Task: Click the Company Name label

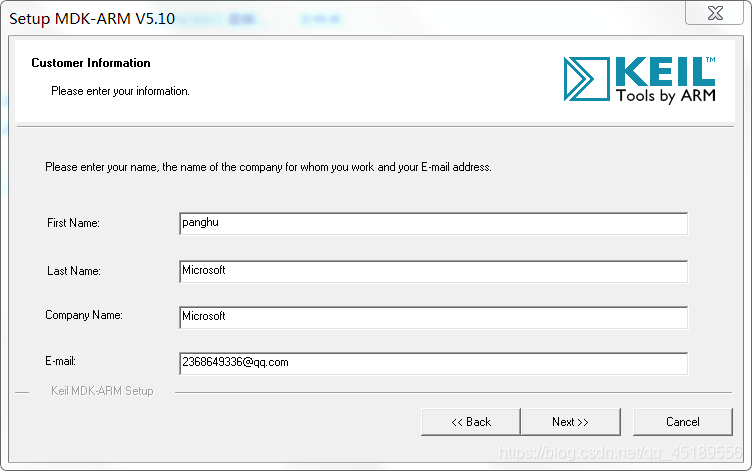Action: coord(84,315)
